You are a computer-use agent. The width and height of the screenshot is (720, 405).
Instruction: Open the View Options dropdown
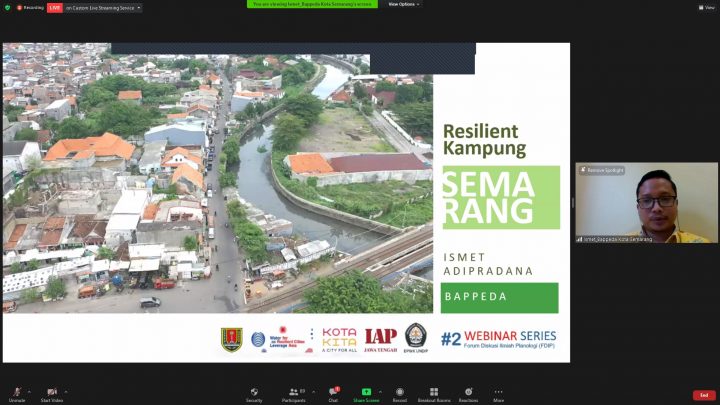point(404,4)
